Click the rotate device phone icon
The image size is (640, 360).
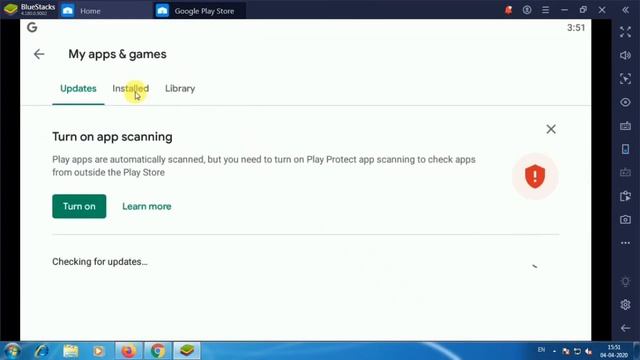(x=625, y=149)
